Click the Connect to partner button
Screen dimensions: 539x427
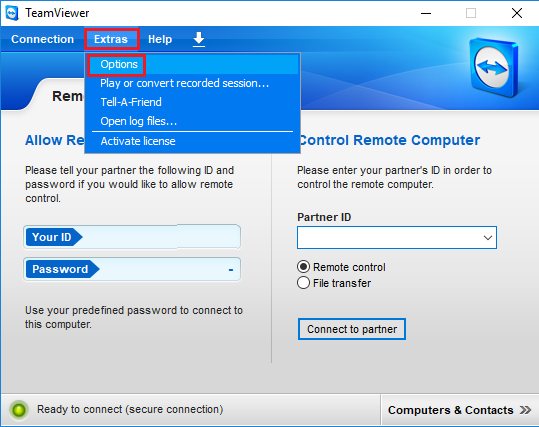tap(352, 329)
